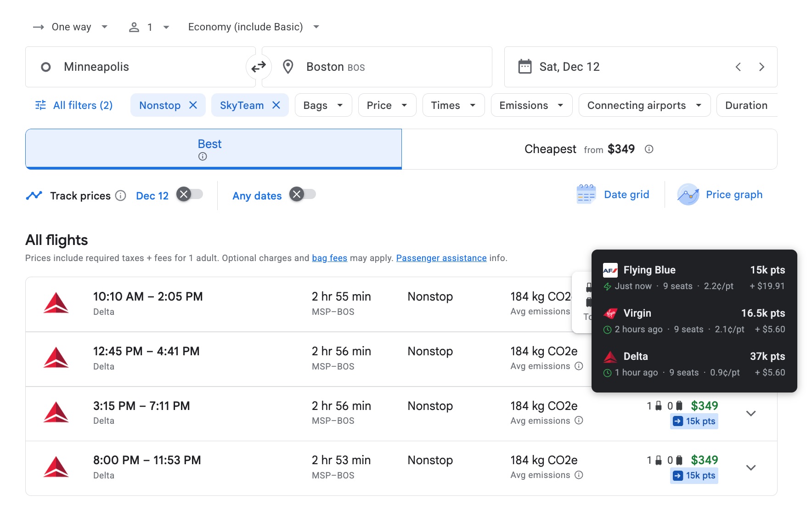
Task: Select Flying Blue 15k pts option
Action: 694,277
